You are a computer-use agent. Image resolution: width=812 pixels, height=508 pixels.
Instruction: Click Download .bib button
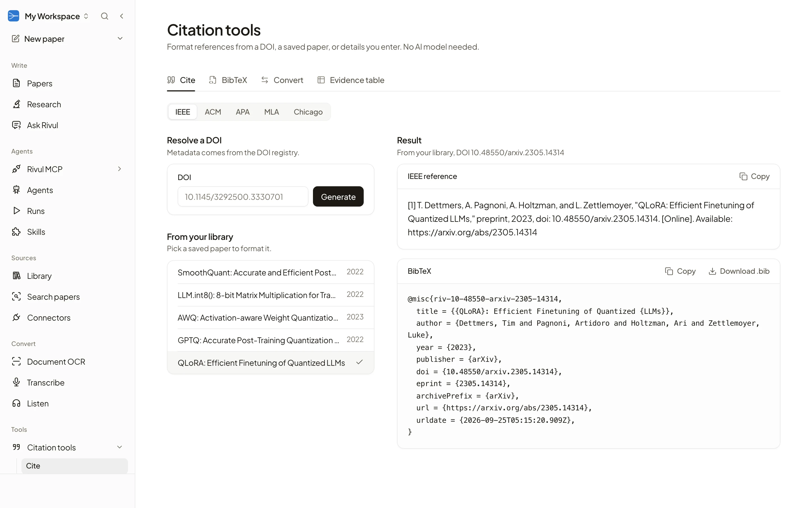(x=739, y=271)
